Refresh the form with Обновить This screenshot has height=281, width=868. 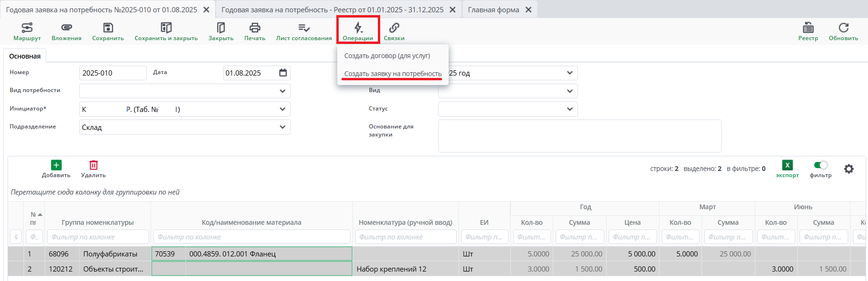coord(843,28)
